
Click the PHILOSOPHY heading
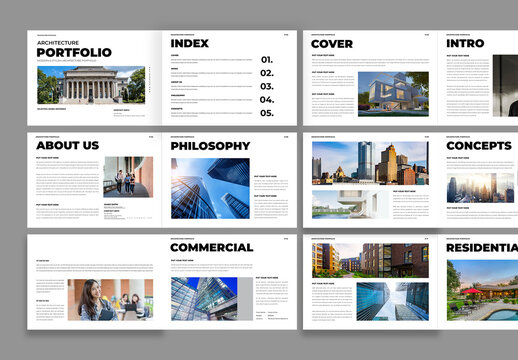point(210,146)
